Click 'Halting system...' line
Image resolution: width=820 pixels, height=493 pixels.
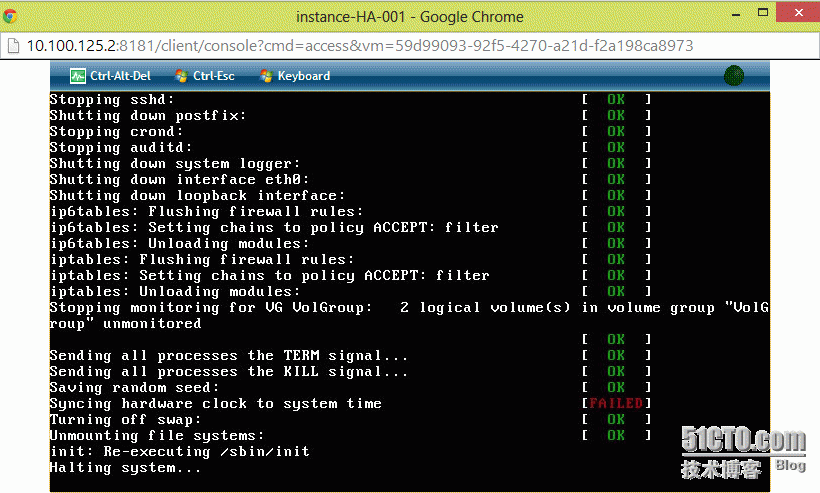[126, 467]
